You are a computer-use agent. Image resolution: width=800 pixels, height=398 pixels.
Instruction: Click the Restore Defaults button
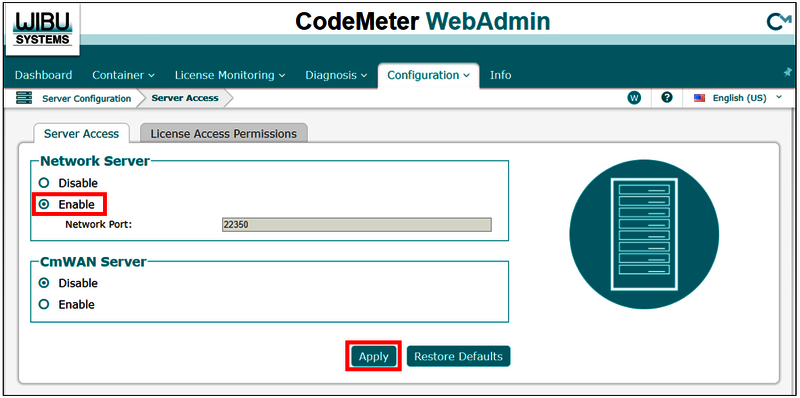pos(458,356)
